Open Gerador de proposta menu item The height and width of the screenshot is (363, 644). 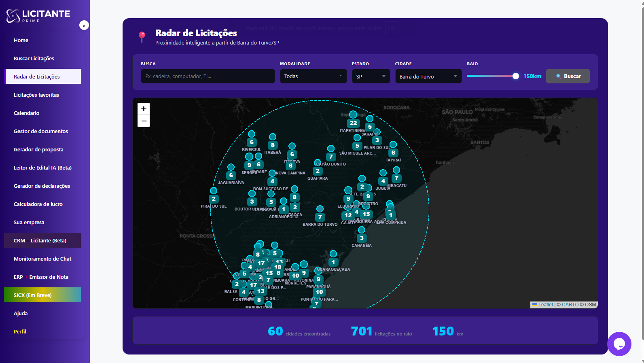[x=38, y=149]
